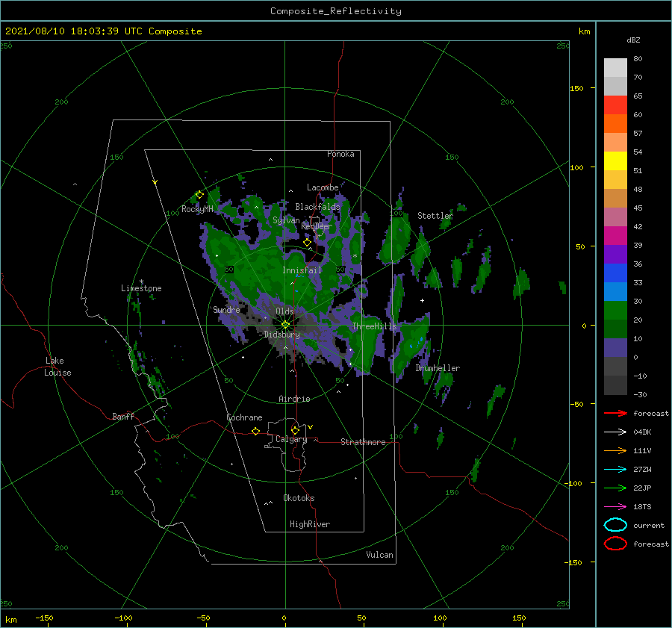Click the Calgary city label

[x=291, y=439]
